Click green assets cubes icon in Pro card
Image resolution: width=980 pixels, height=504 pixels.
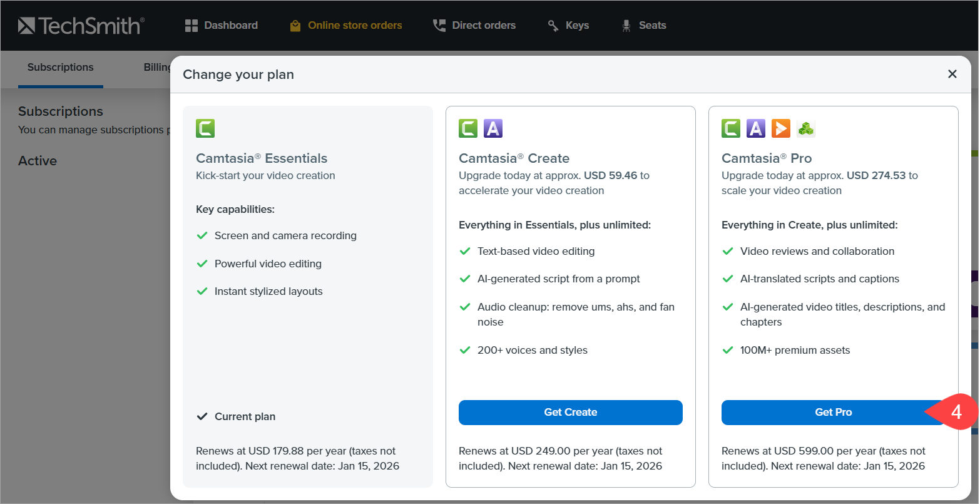[806, 128]
